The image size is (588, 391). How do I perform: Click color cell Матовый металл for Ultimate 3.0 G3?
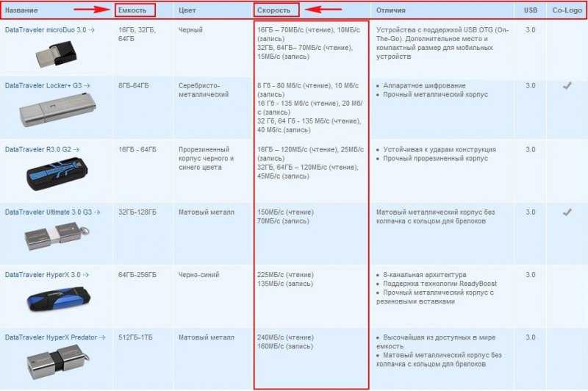tap(207, 212)
